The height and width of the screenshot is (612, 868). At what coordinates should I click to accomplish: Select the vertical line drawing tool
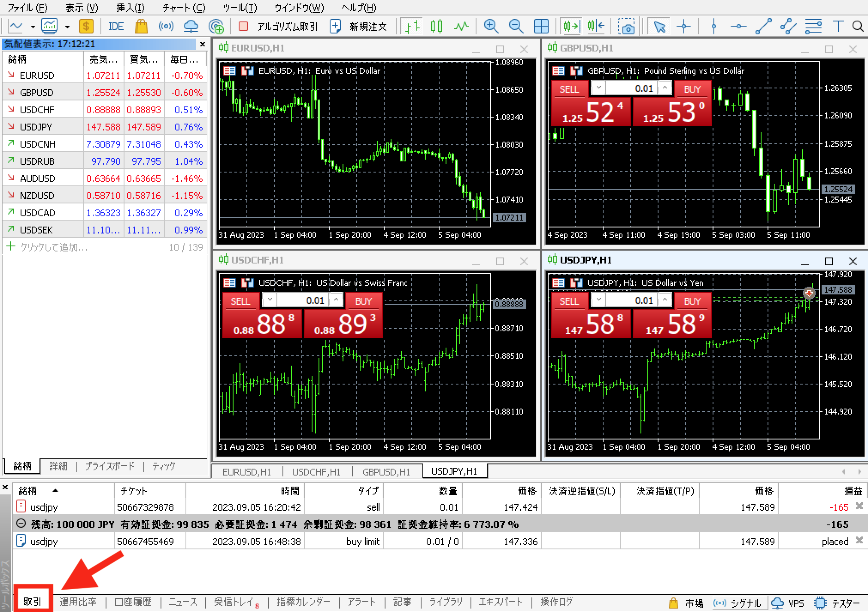[713, 27]
